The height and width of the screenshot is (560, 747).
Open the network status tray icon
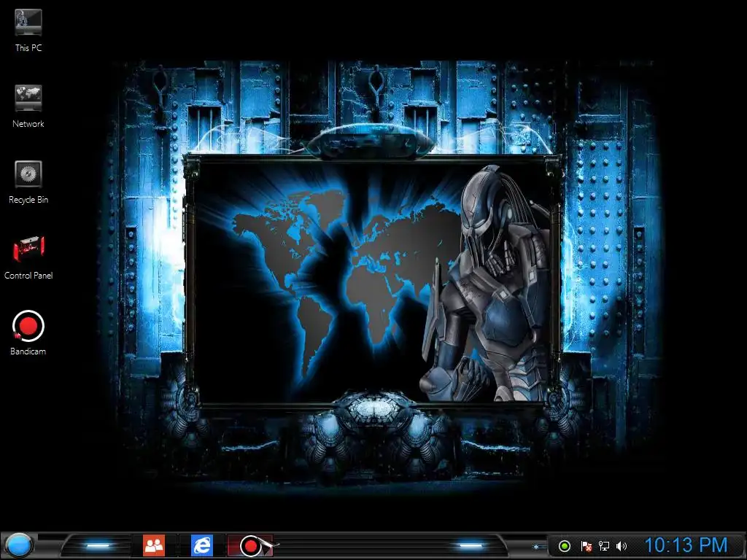coord(603,545)
